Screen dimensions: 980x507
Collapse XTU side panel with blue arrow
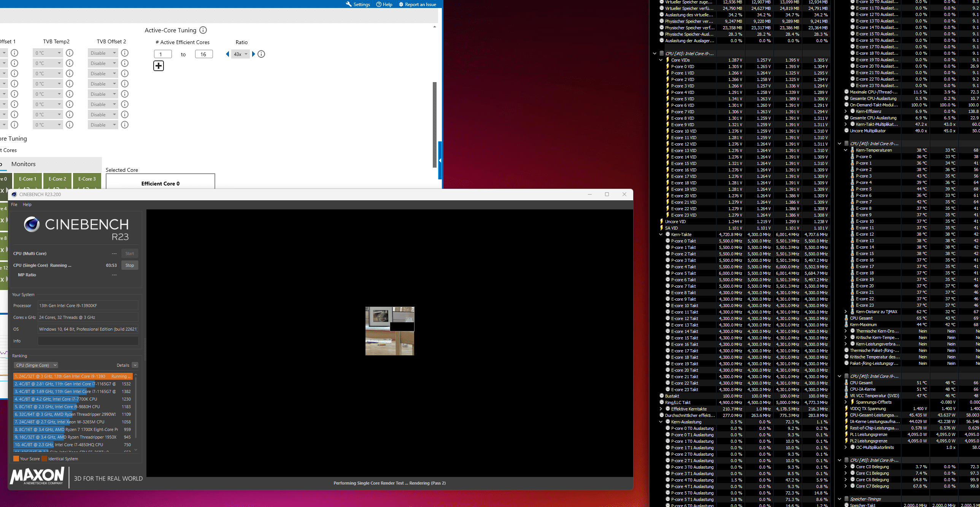point(440,160)
